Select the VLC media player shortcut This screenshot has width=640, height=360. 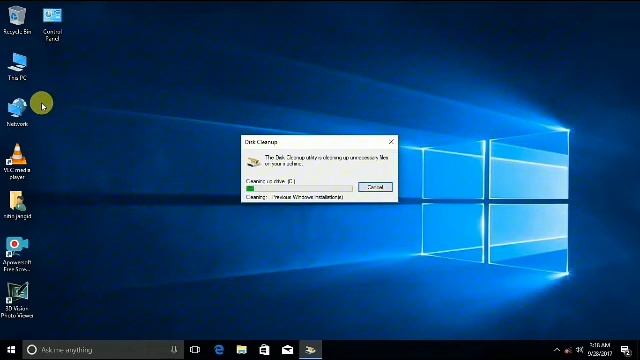(x=17, y=162)
